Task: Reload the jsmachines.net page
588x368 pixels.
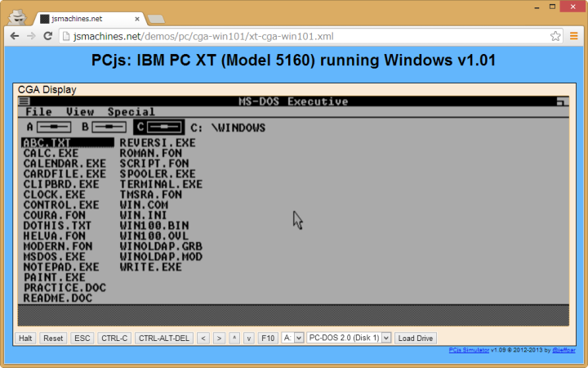Action: [47, 36]
